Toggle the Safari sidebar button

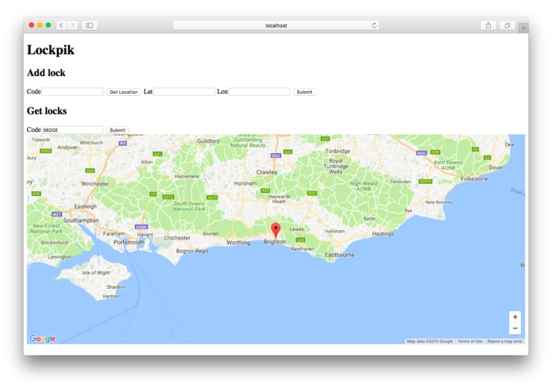90,25
